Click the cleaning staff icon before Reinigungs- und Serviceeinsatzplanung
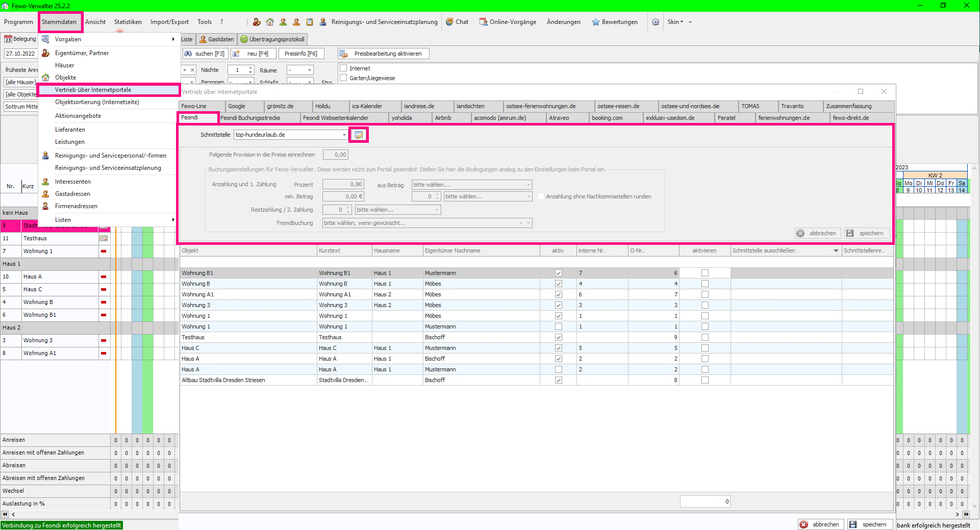The height and width of the screenshot is (530, 980). tap(323, 22)
